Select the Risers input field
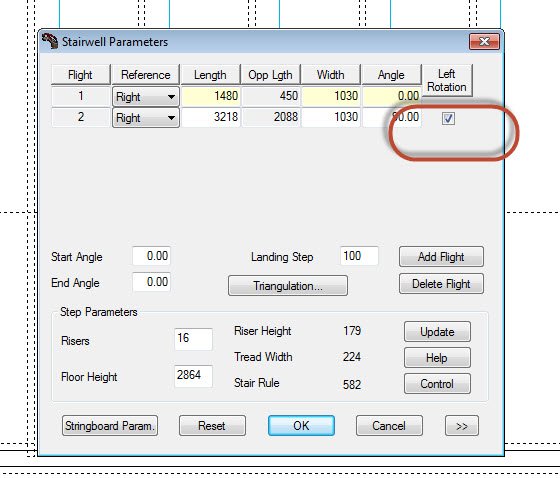 click(x=193, y=339)
